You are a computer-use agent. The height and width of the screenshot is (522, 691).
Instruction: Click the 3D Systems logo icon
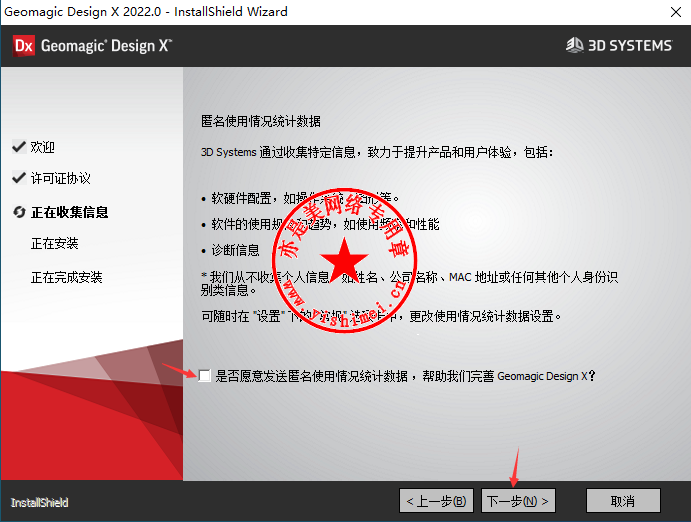point(575,45)
